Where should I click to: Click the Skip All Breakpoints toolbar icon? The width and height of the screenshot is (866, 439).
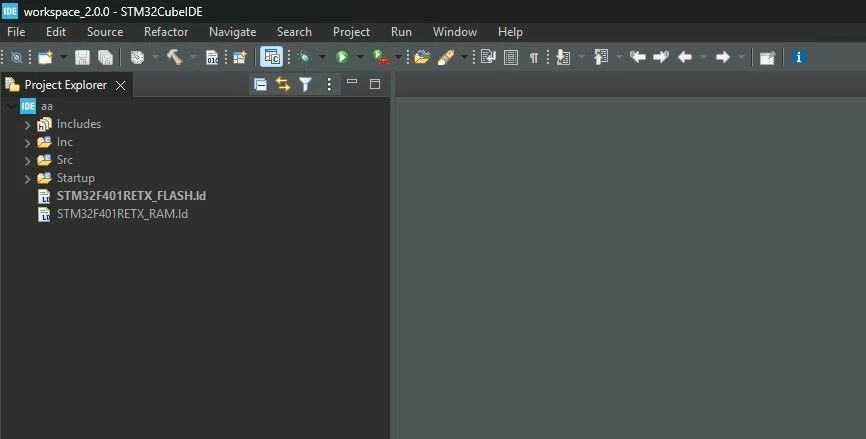coord(17,57)
